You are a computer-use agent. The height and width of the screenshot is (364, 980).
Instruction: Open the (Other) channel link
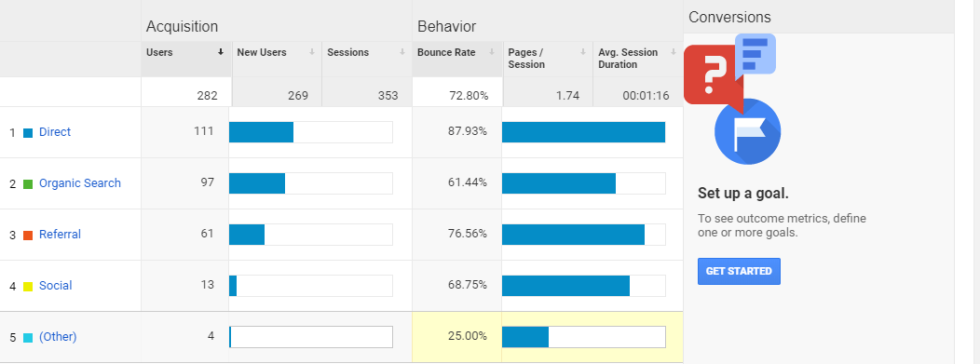pyautogui.click(x=58, y=336)
